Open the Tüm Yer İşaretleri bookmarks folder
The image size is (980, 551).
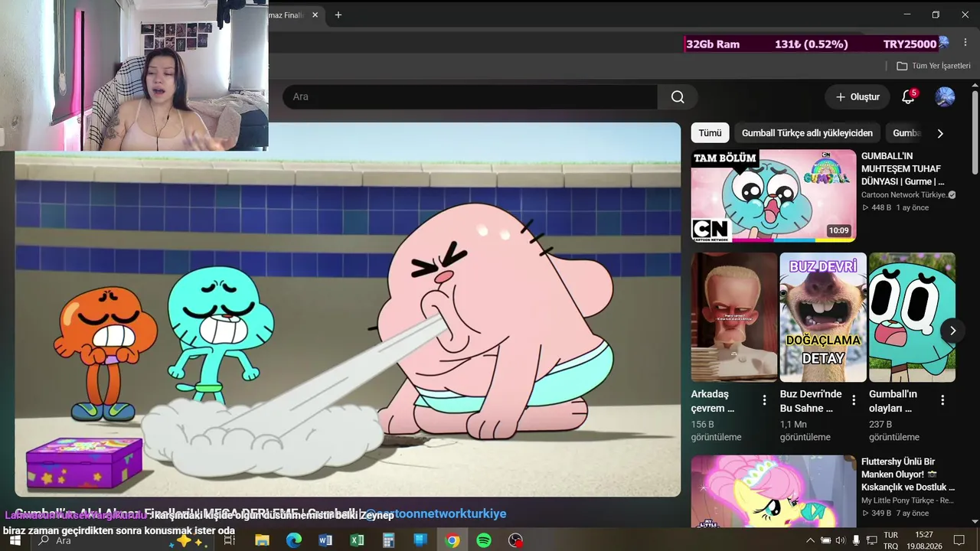933,66
